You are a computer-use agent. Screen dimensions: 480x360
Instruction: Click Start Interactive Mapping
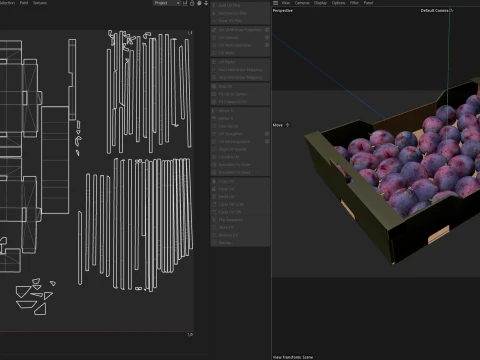click(240, 70)
